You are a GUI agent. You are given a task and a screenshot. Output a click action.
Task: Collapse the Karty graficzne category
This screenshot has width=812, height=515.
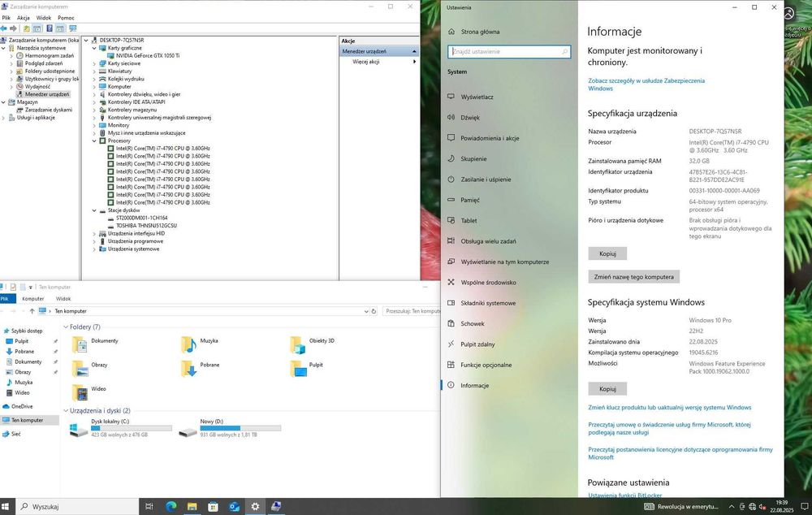coord(94,48)
